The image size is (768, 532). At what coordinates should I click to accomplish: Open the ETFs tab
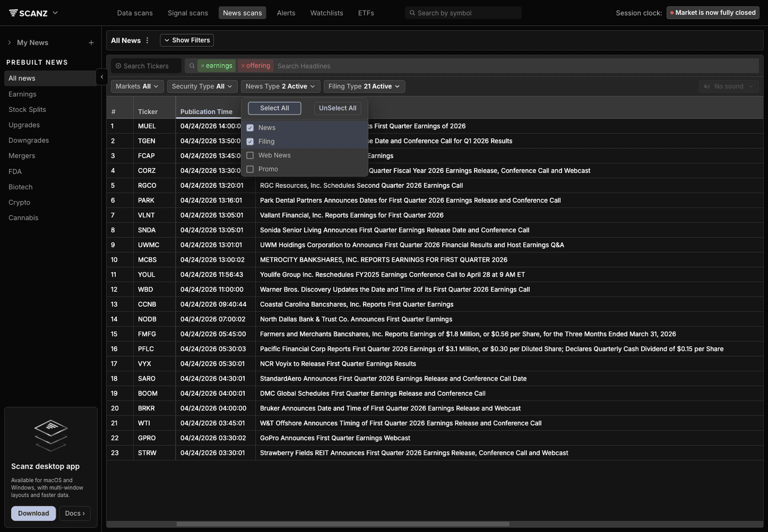366,13
